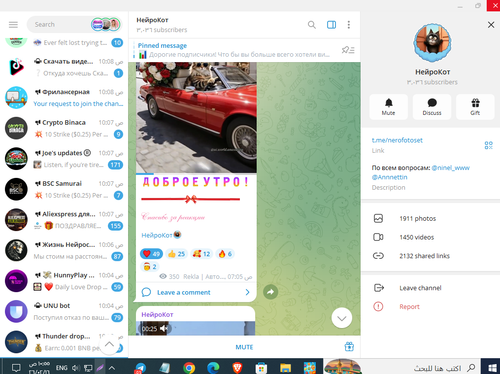Search inside the НейроКот channel
500x374 pixels.
click(312, 25)
